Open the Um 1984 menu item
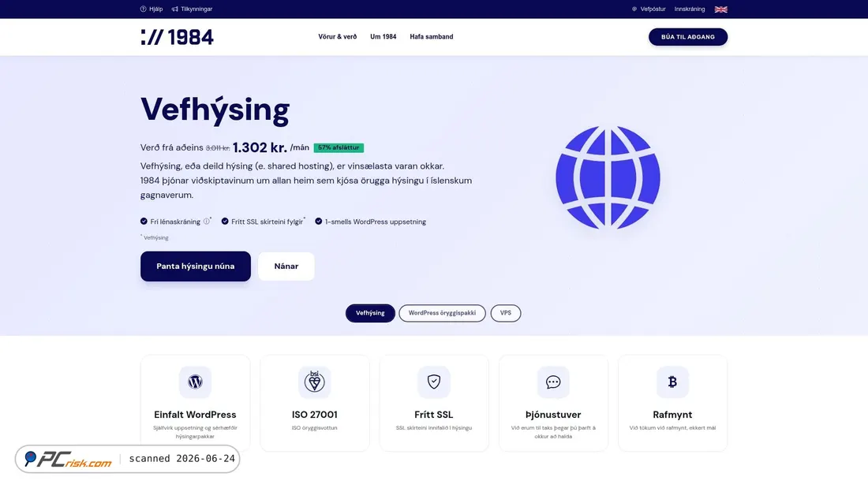868x488 pixels. click(383, 36)
